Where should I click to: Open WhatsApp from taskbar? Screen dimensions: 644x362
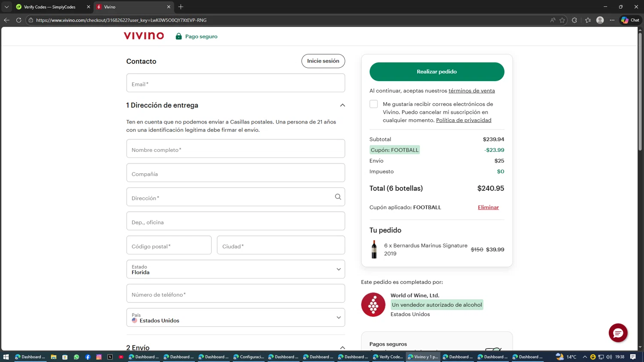pos(76,357)
